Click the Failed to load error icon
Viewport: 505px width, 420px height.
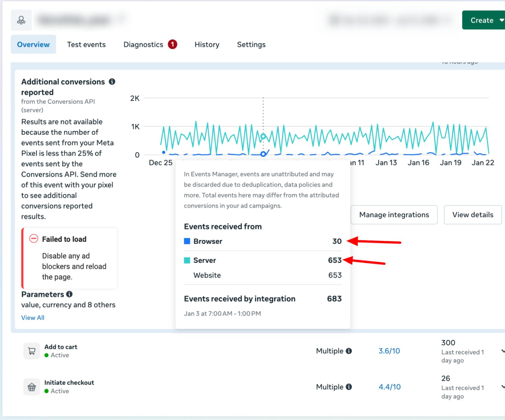click(34, 239)
